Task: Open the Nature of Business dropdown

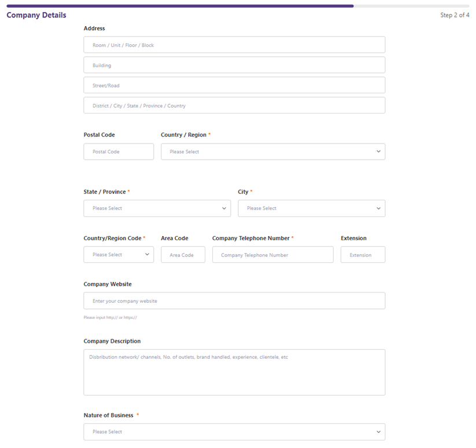Action: pyautogui.click(x=234, y=432)
